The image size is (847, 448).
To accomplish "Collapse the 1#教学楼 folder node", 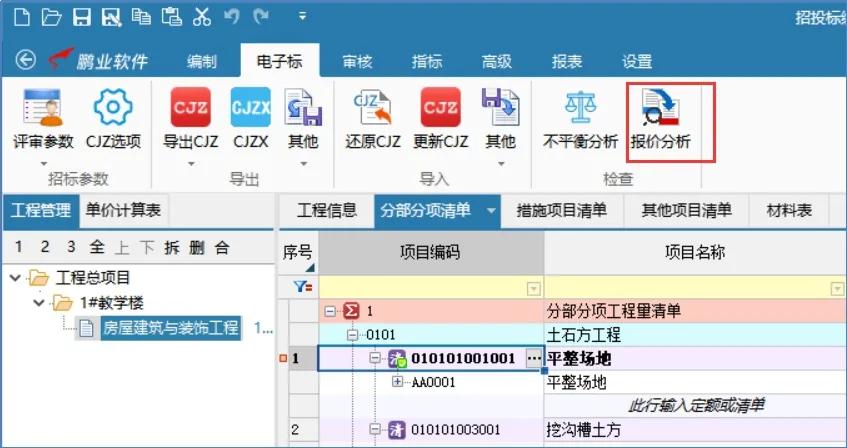I will 37,302.
